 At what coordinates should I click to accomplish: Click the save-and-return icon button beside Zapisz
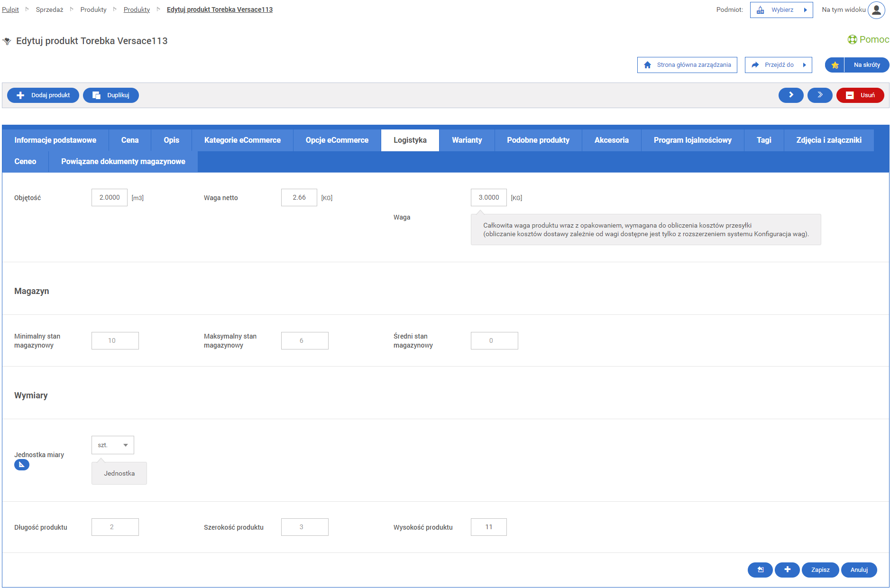point(760,570)
